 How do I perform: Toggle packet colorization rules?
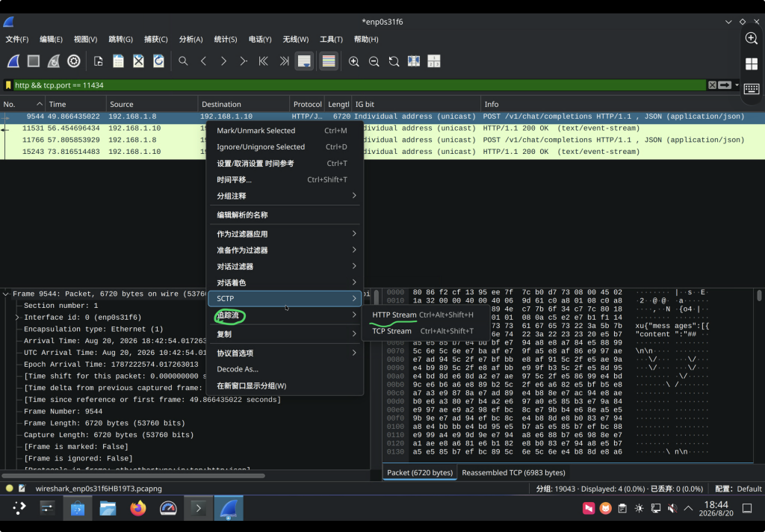coord(329,61)
